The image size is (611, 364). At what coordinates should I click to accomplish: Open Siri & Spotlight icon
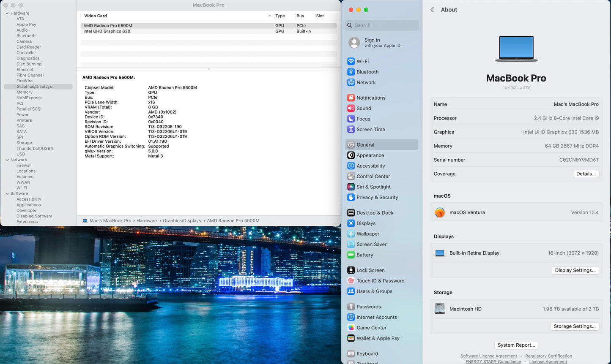tap(351, 187)
